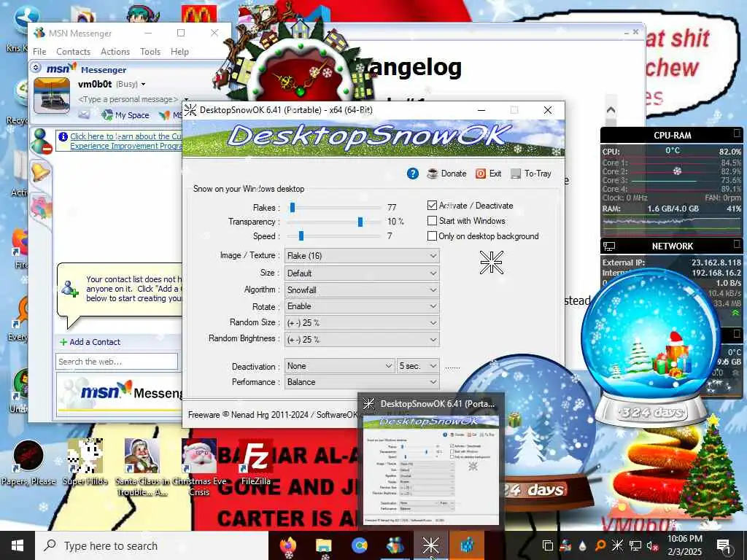Click the scroll up arrow in changelog window

click(x=611, y=109)
